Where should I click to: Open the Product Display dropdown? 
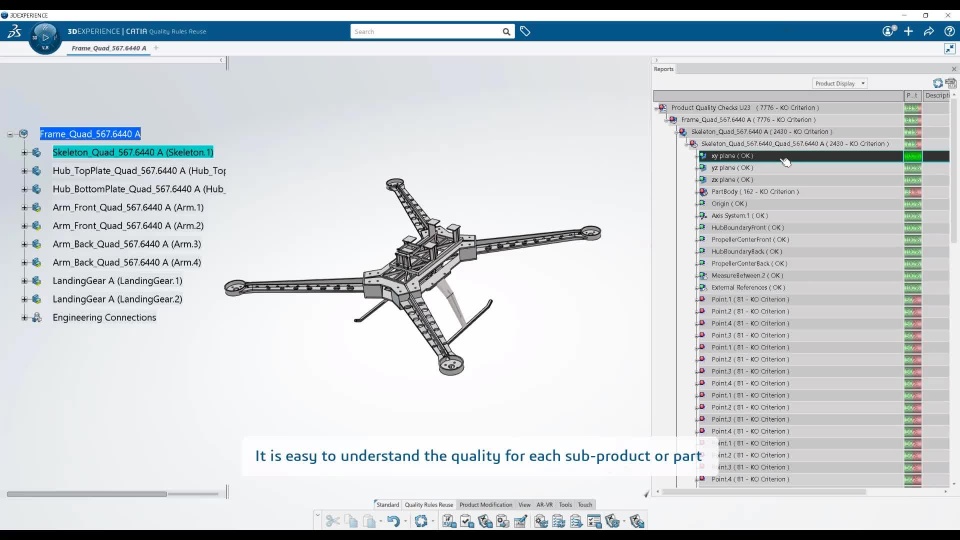click(x=839, y=83)
